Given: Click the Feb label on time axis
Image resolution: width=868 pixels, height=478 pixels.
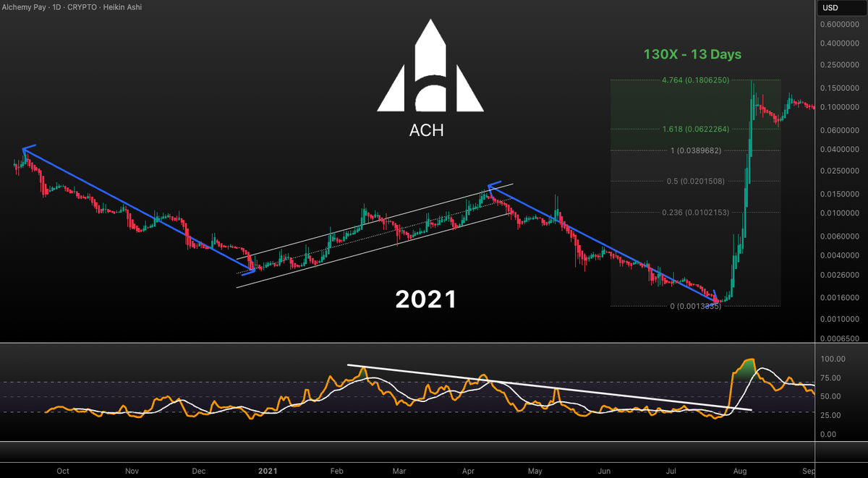Looking at the screenshot, I should (336, 471).
